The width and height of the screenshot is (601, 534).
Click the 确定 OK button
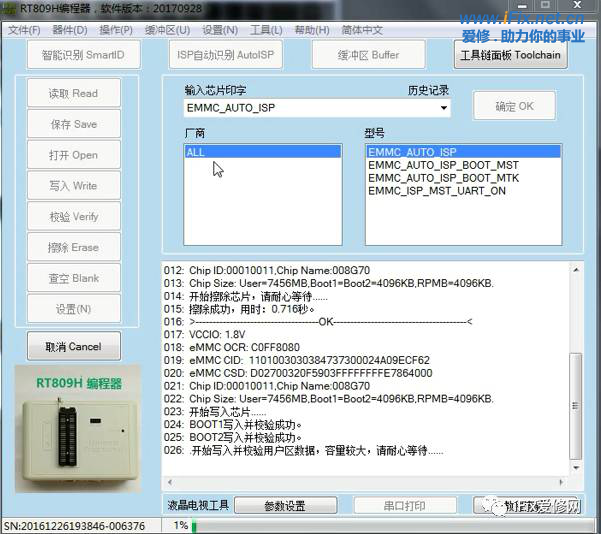point(514,106)
